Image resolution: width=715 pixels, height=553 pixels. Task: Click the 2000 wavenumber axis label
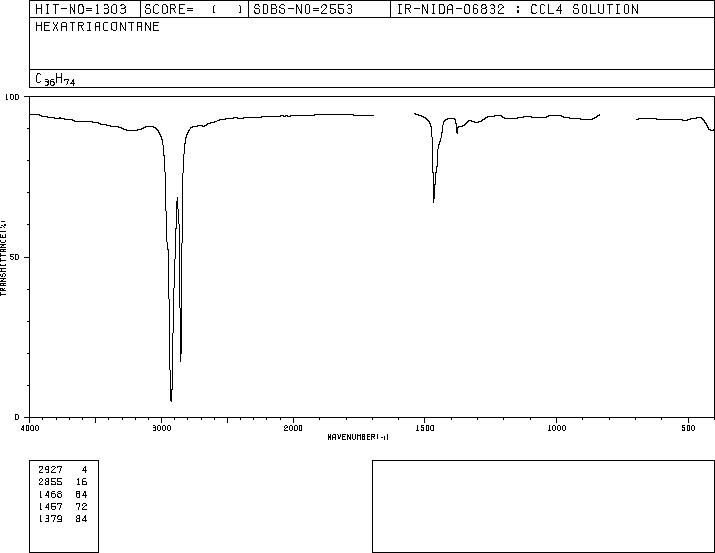(293, 428)
